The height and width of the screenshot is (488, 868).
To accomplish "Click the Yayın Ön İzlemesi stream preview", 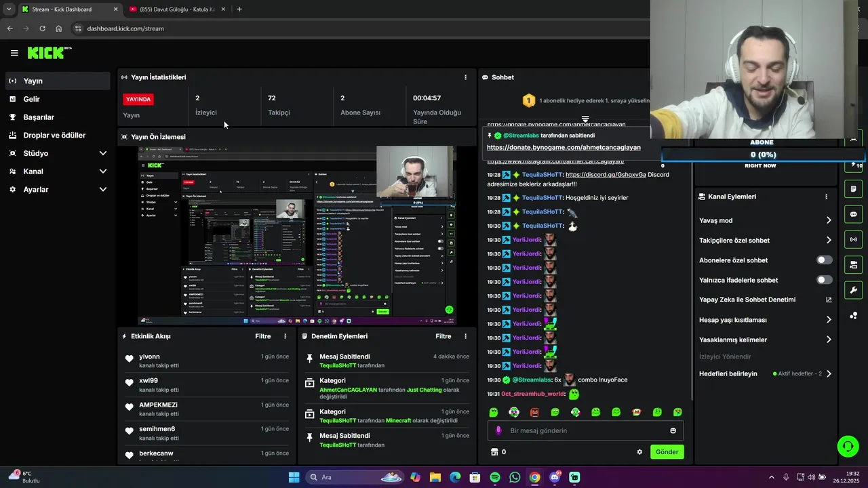I will point(297,236).
